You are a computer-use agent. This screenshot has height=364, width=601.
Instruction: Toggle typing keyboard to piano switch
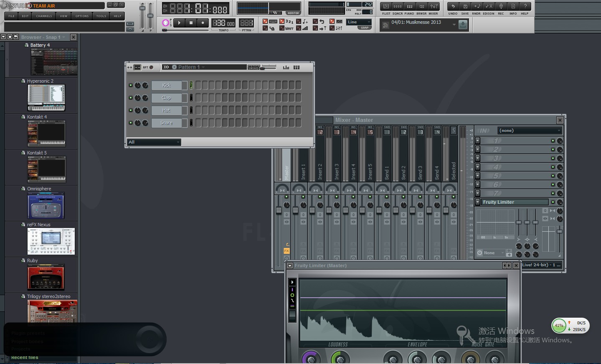coord(265,21)
